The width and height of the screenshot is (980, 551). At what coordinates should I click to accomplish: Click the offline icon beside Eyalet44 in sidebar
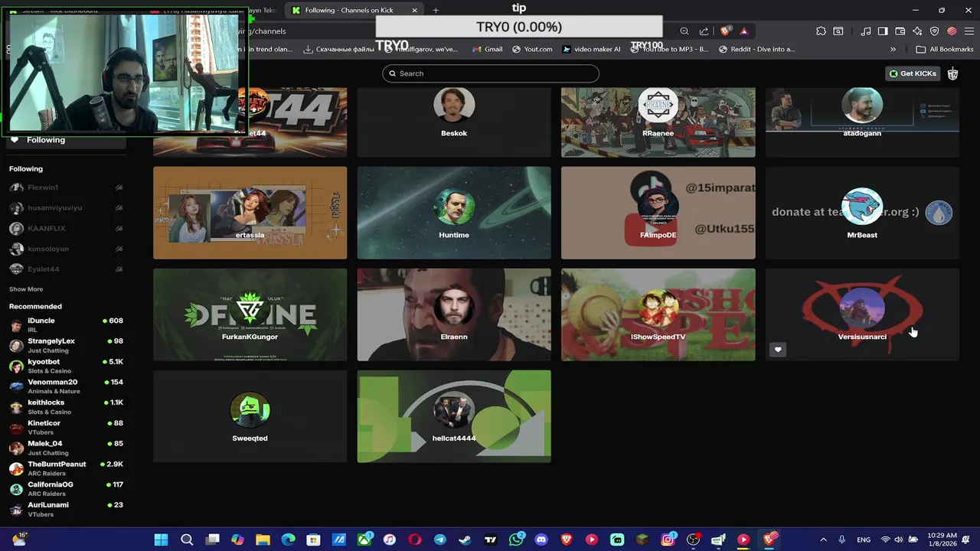[x=119, y=269]
